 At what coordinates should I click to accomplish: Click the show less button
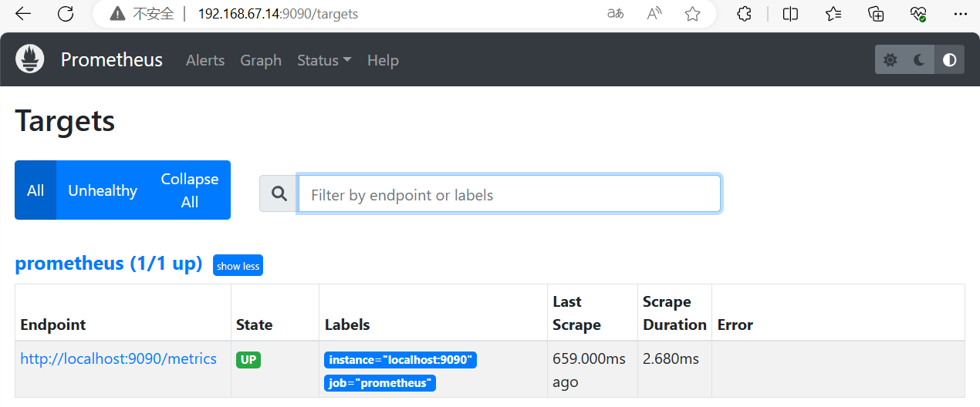[238, 266]
